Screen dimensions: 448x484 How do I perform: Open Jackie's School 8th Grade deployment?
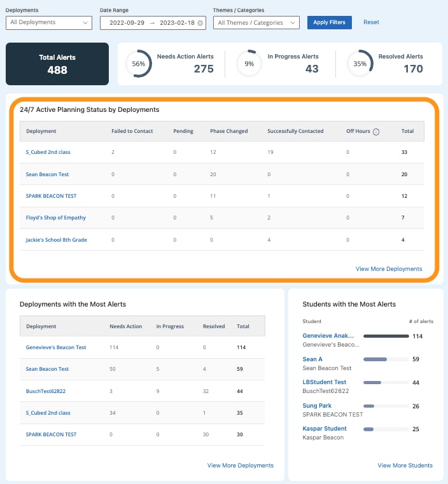point(56,240)
